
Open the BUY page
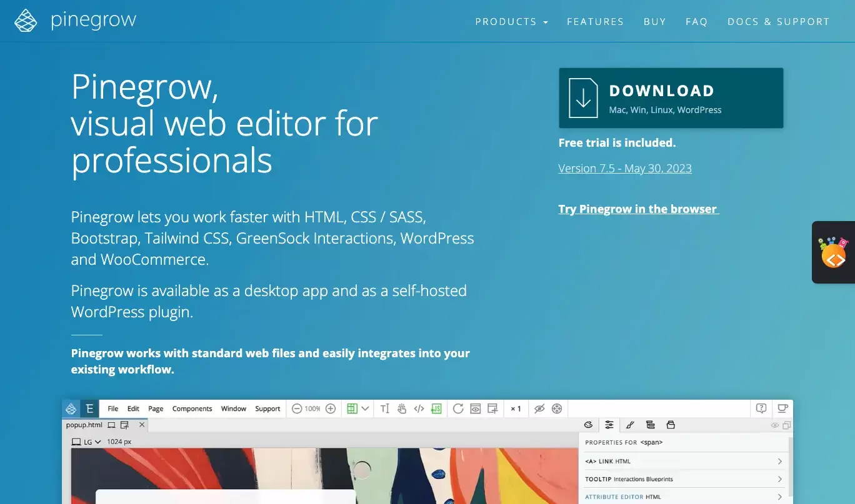(655, 22)
